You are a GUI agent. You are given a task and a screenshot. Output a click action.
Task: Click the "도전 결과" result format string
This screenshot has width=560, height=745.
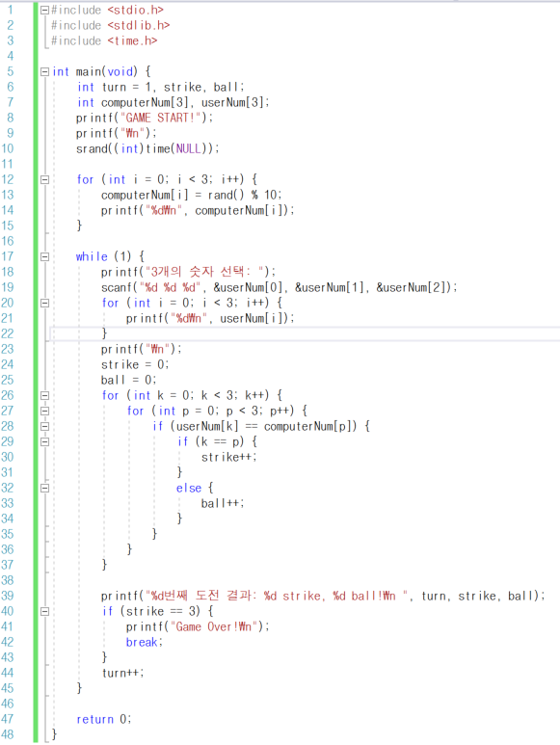(278, 596)
